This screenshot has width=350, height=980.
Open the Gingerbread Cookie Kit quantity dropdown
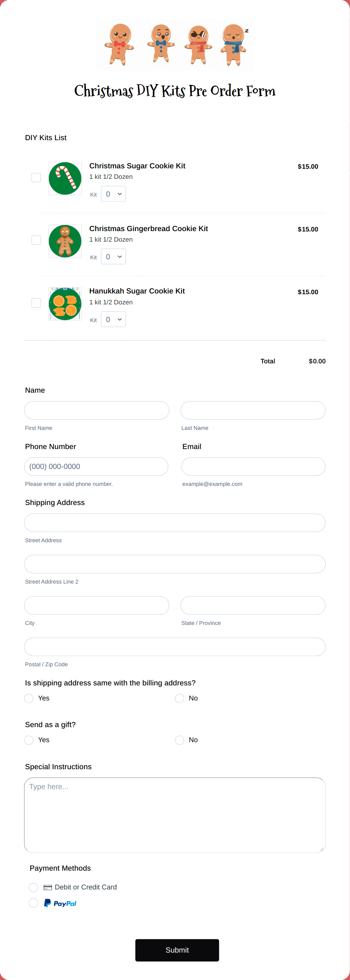pyautogui.click(x=114, y=257)
